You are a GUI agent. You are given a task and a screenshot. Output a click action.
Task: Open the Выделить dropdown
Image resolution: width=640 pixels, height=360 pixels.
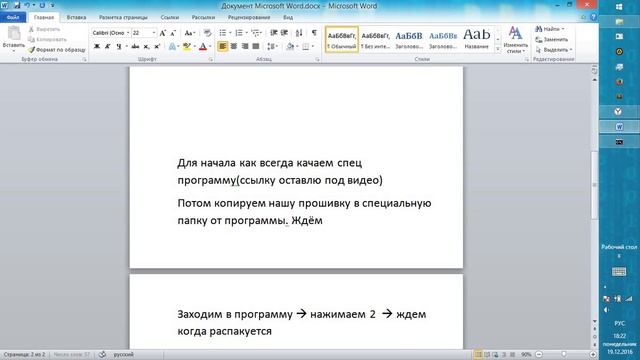coord(554,49)
